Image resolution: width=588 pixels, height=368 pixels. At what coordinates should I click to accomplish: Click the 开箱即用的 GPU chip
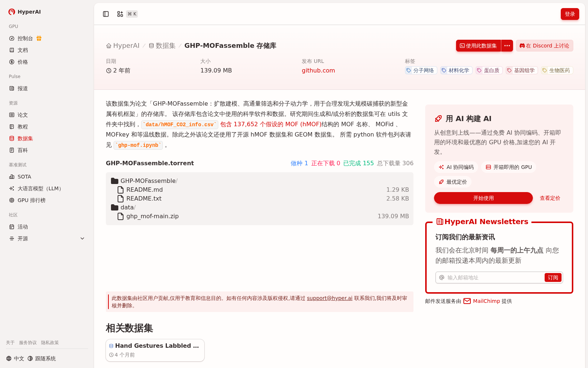509,167
